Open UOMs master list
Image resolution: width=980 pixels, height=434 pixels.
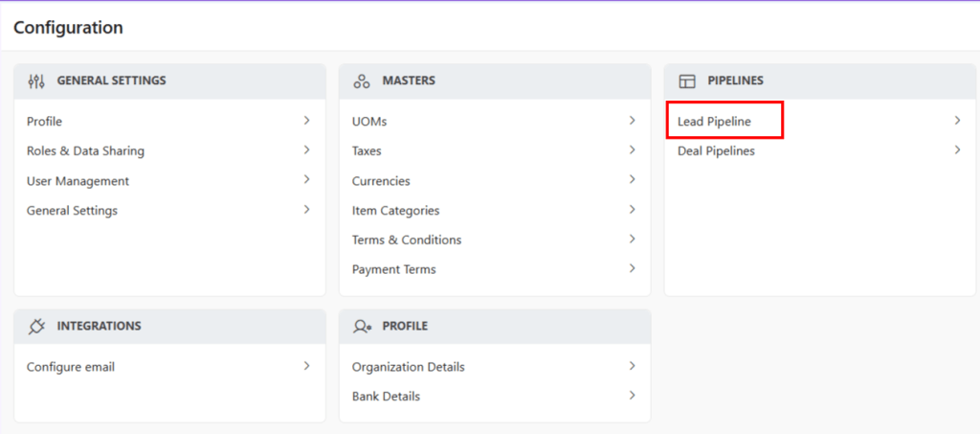click(x=369, y=122)
